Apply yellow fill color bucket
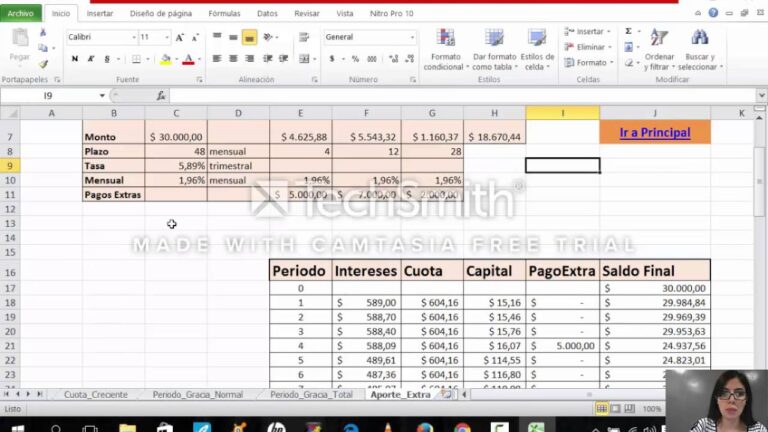The image size is (768, 432). 166,59
